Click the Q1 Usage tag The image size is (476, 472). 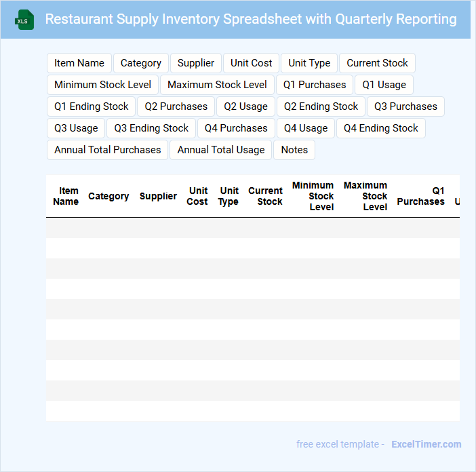tap(384, 85)
